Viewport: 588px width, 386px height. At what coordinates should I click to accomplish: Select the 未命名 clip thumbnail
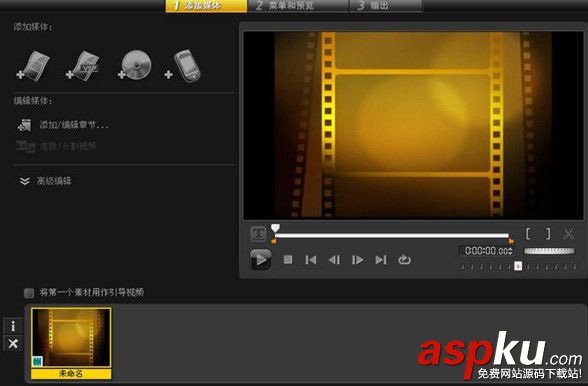click(x=71, y=337)
